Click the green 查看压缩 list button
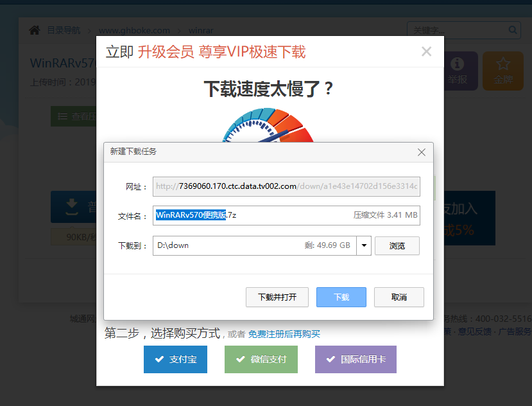The image size is (532, 406). (x=74, y=116)
